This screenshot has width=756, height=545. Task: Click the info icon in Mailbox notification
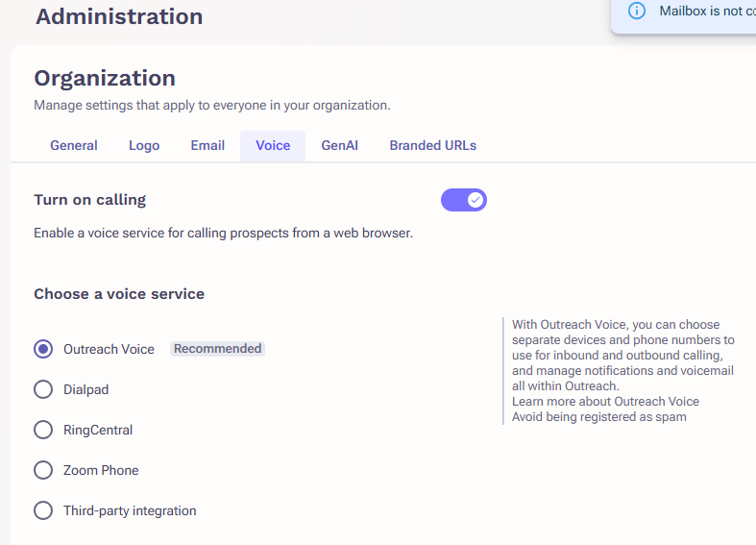click(637, 11)
